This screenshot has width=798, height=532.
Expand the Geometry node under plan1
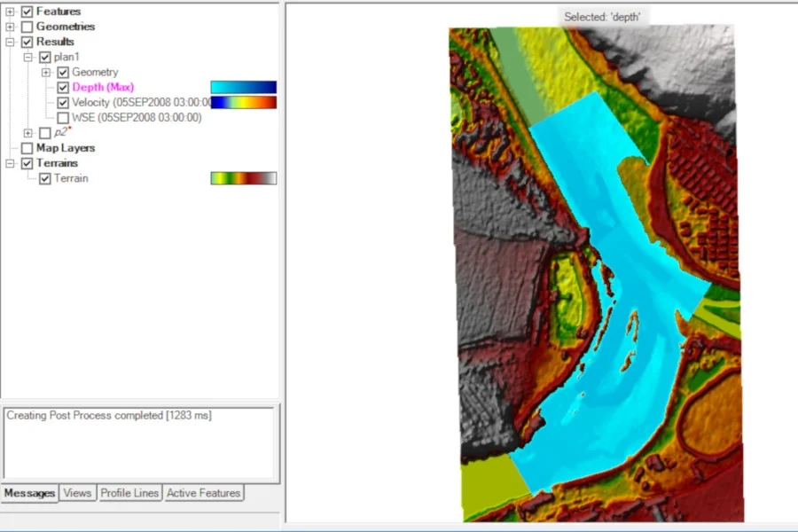(x=46, y=73)
